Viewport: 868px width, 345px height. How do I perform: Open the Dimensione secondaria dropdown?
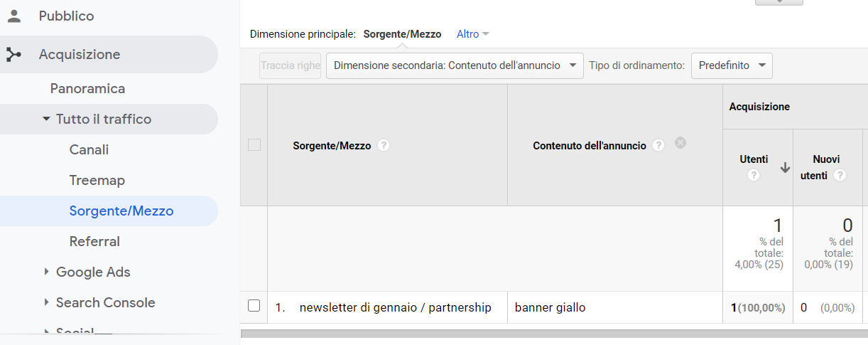coord(455,65)
